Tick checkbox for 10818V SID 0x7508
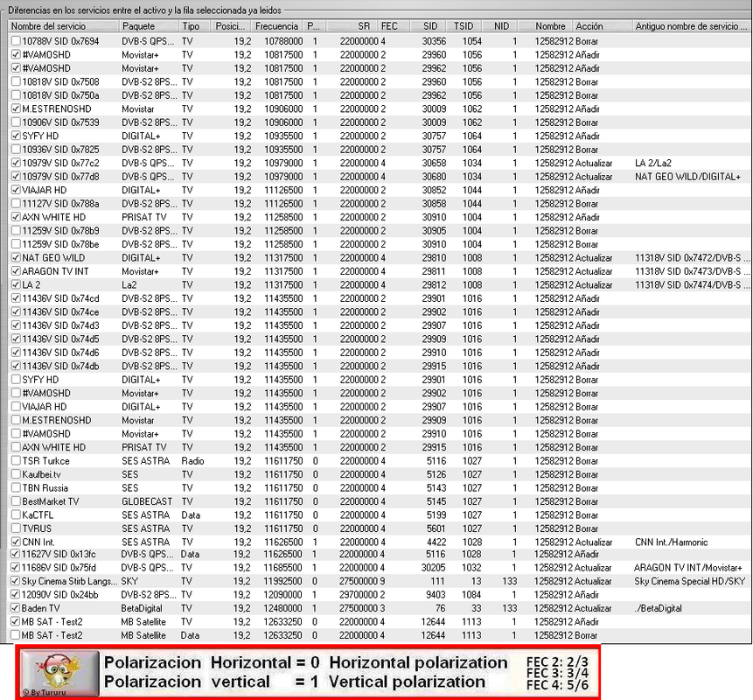This screenshot has width=753, height=700. pyautogui.click(x=16, y=81)
